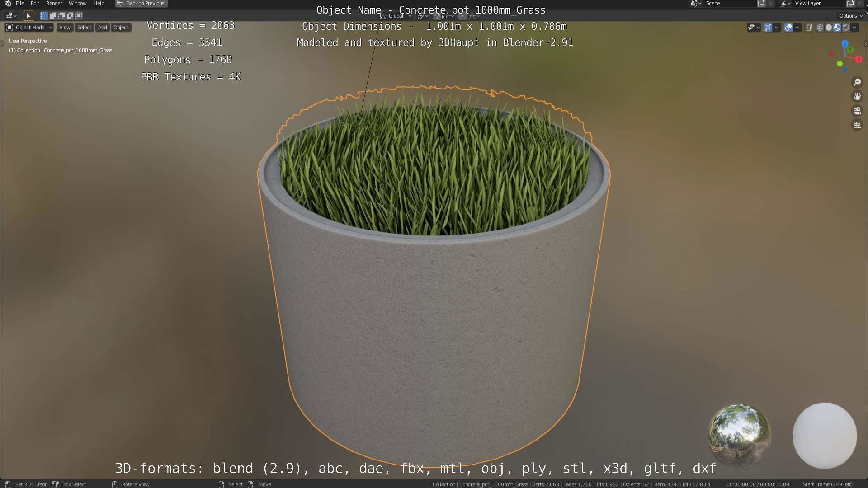Toggle the camera view icon
The image size is (868, 488).
[857, 111]
